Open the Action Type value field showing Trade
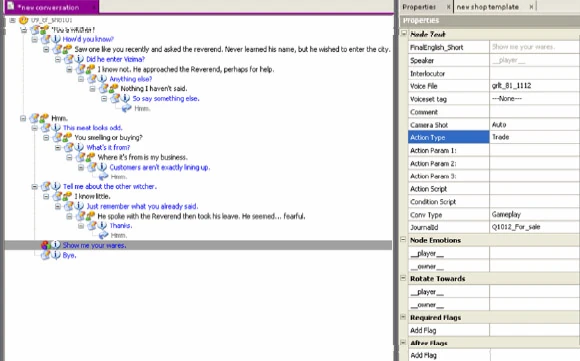 click(535, 137)
